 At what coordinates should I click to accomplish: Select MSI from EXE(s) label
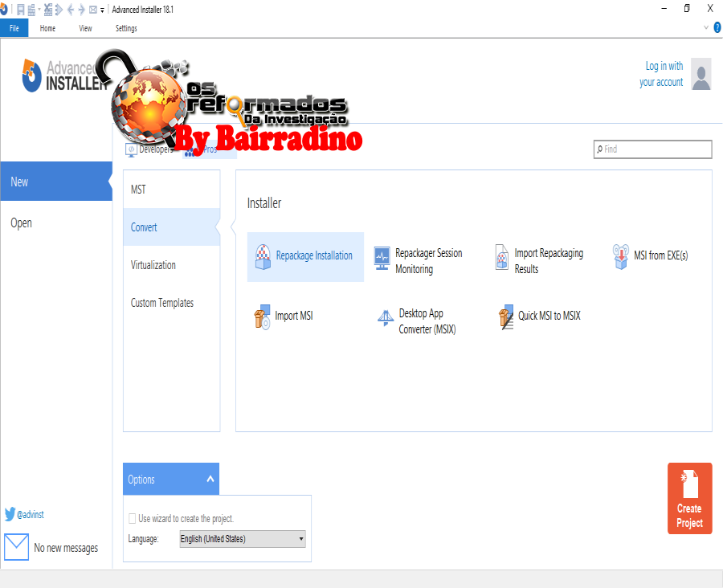[661, 255]
